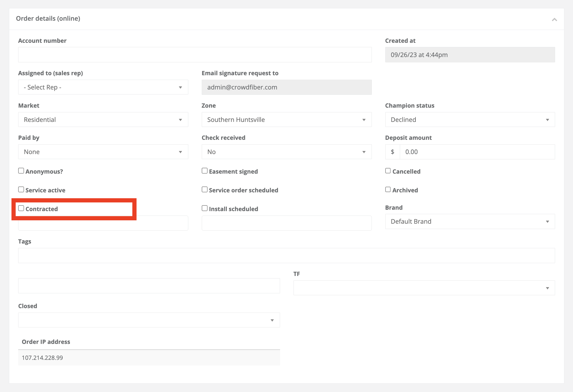This screenshot has width=573, height=392.
Task: Tick the Contracted checkbox
Action: 21,208
